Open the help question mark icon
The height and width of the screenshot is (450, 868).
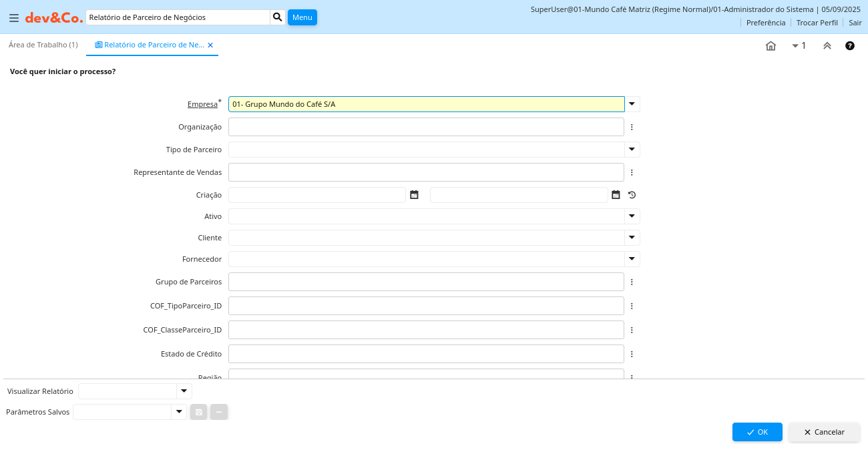pos(850,46)
